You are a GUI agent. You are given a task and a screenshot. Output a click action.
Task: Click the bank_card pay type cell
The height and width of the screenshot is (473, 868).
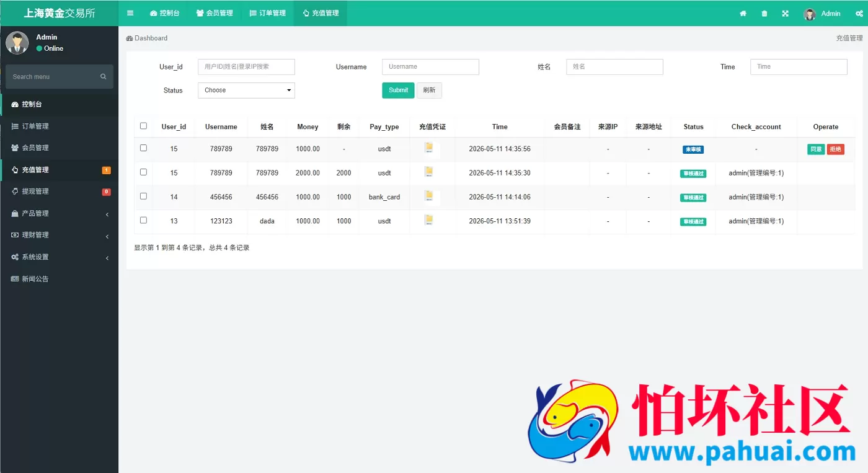[384, 197]
